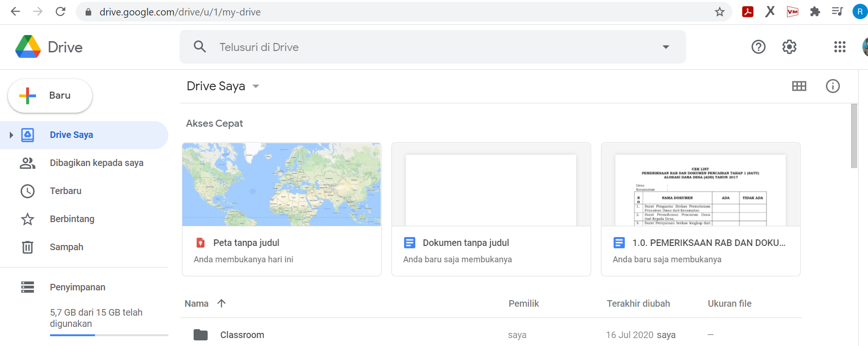The width and height of the screenshot is (868, 346).
Task: Click the Nama column header
Action: click(196, 303)
